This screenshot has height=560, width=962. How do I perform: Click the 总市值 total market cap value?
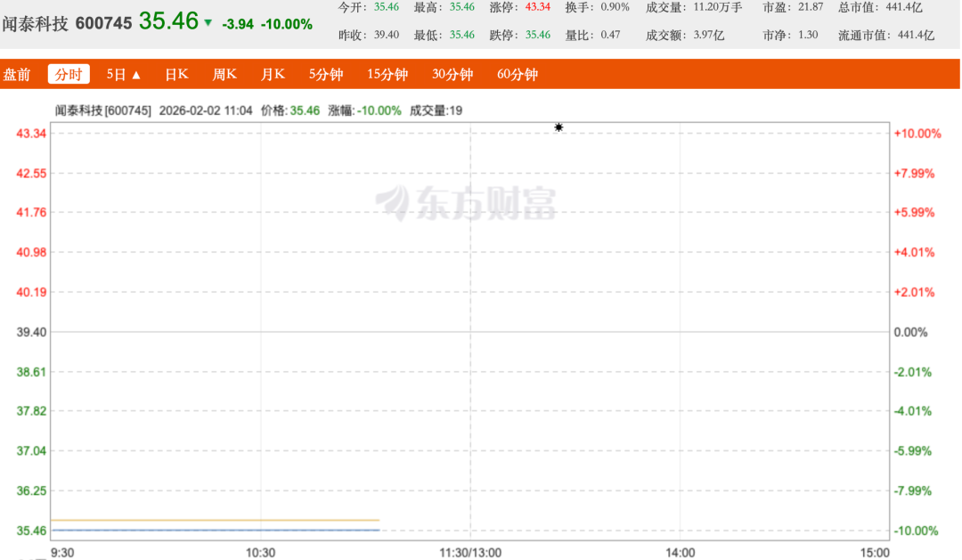904,7
